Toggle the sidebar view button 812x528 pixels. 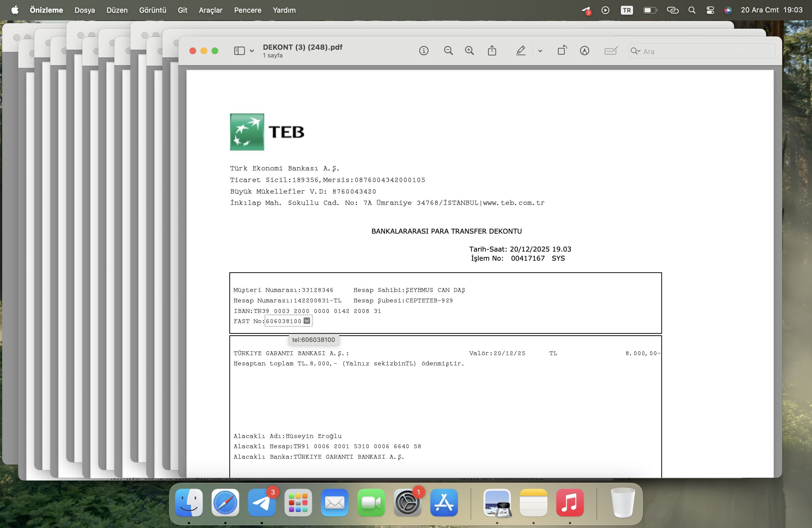tap(239, 51)
